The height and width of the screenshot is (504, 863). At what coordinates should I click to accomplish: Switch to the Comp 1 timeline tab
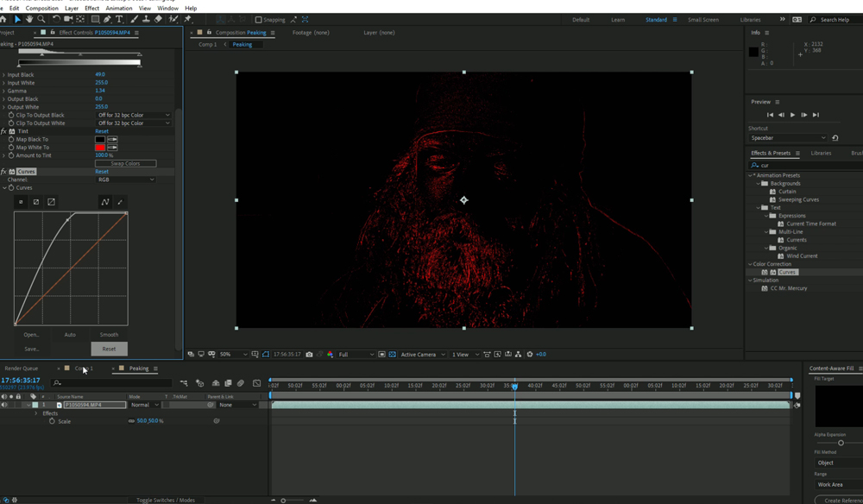coord(84,369)
